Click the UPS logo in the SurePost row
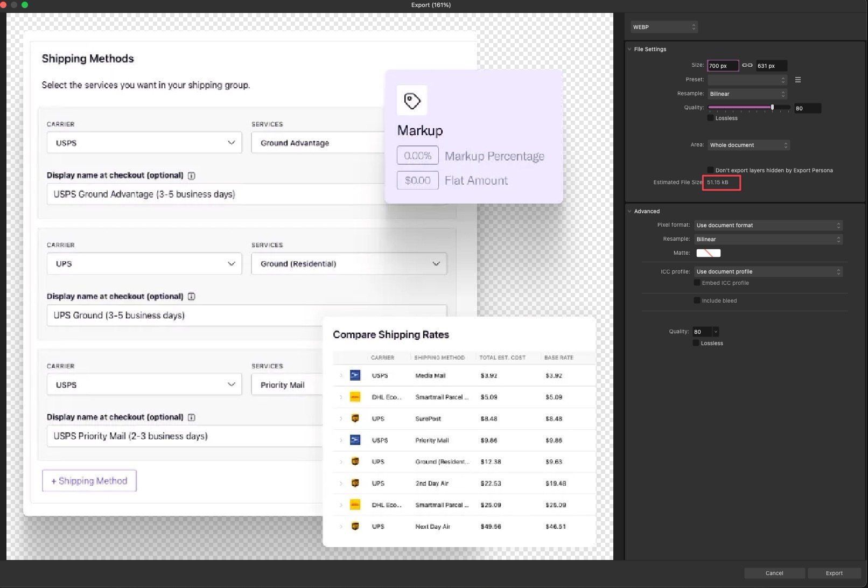This screenshot has width=868, height=588. point(355,418)
